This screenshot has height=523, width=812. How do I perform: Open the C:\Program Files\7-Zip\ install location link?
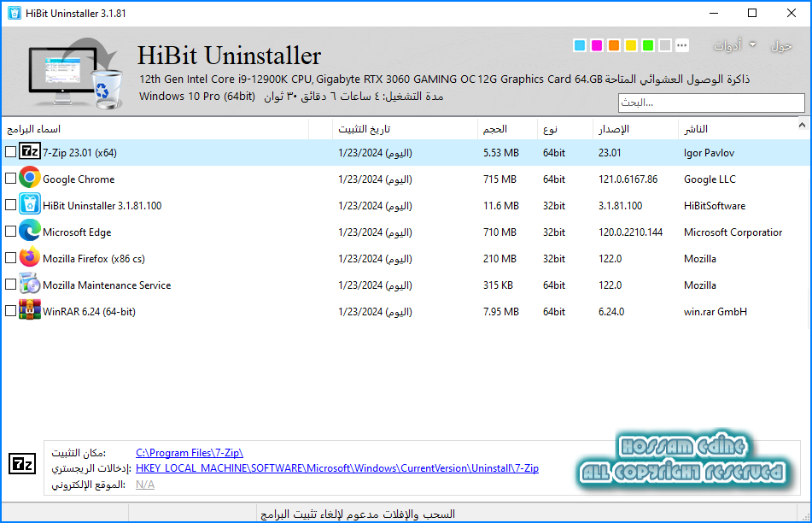(x=190, y=453)
